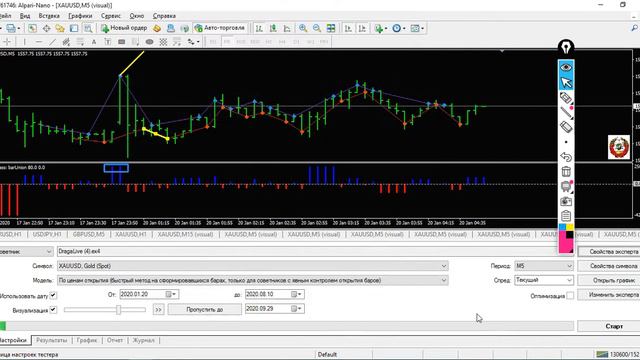Toggle the 'Оптимизация' checkbox
Image resolution: width=640 pixels, height=360 pixels.
[570, 295]
